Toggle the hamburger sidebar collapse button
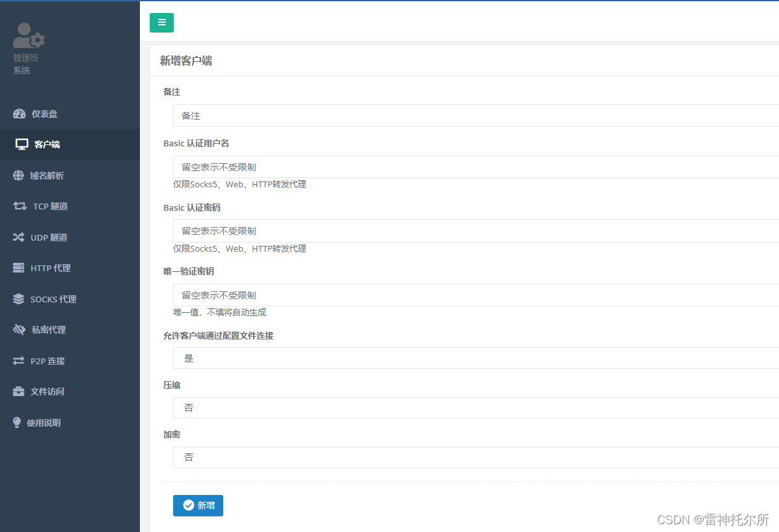The height and width of the screenshot is (532, 779). 161,22
